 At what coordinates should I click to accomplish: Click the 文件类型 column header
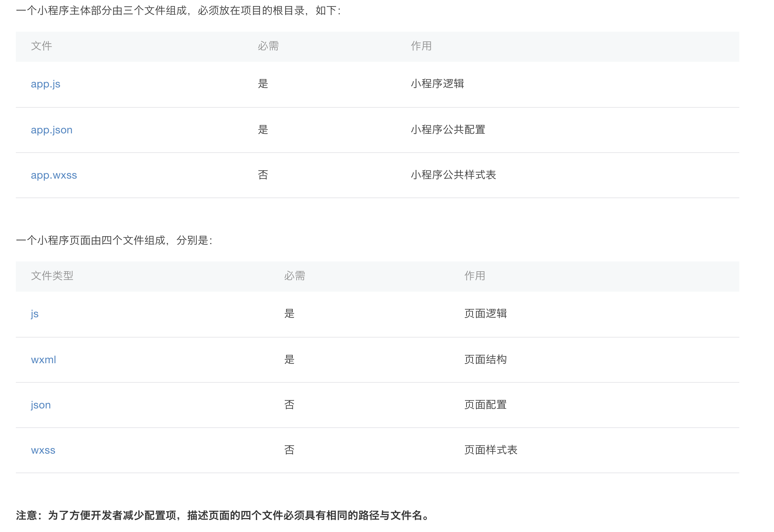[52, 276]
